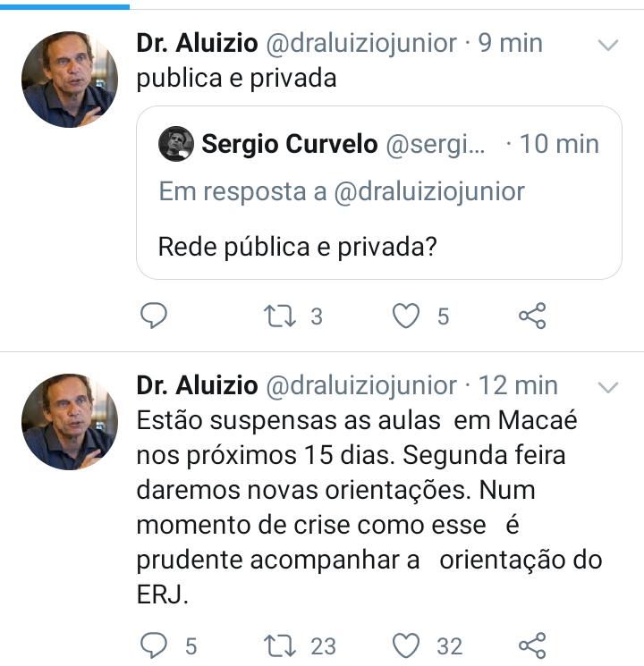
Task: Open options chevron on the 9 min tweet
Action: tap(608, 45)
